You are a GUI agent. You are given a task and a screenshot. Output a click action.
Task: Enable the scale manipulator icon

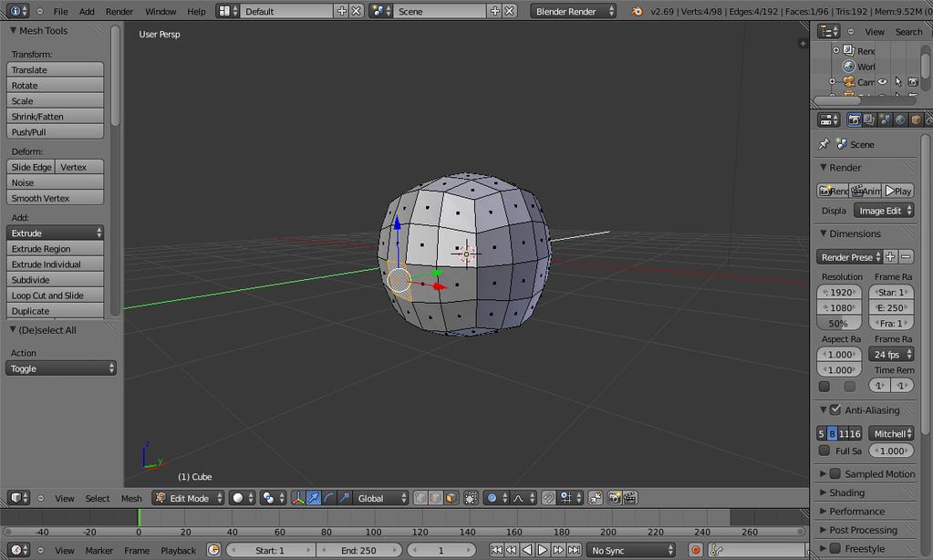point(344,498)
